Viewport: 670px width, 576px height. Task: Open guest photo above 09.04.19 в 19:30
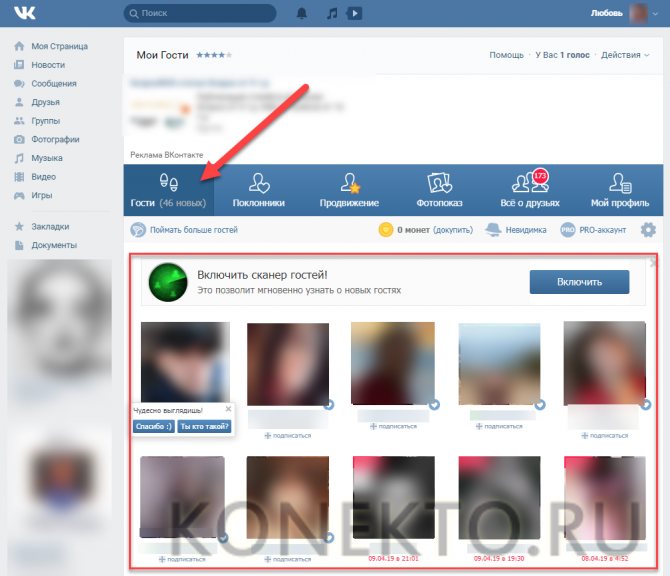point(499,497)
